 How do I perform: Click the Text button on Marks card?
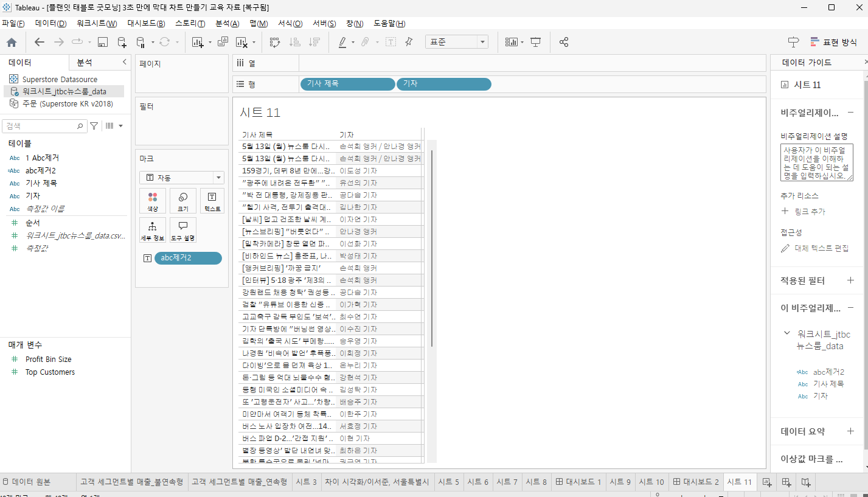click(212, 201)
